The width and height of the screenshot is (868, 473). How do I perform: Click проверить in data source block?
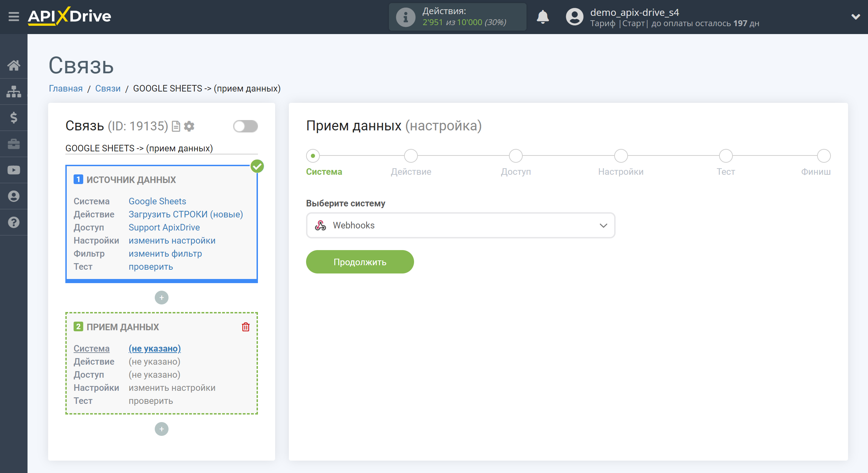tap(151, 267)
